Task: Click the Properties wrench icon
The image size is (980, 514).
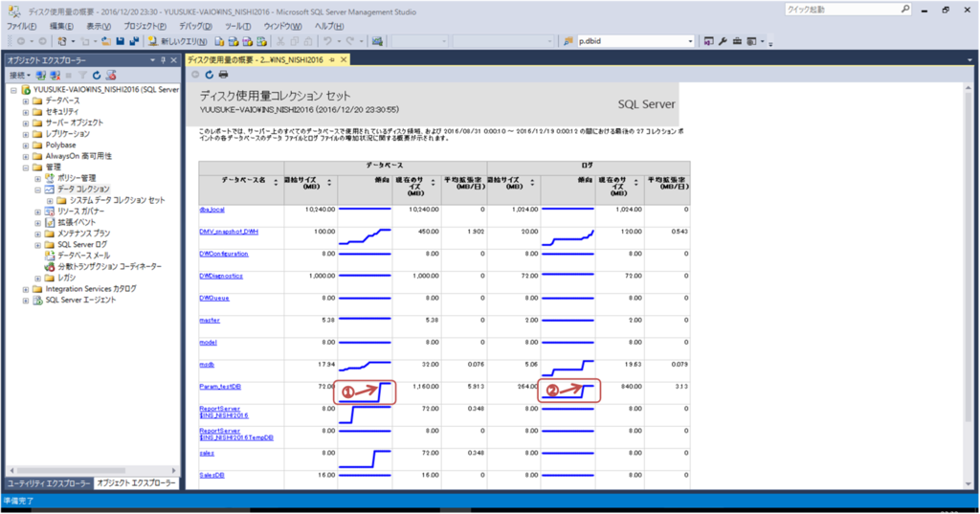Action: pos(723,41)
